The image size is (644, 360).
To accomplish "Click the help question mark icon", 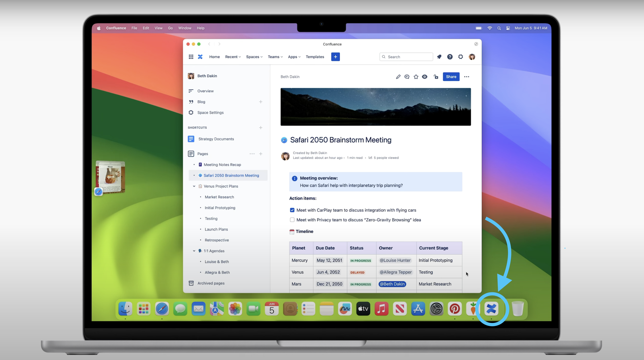I will (x=450, y=57).
